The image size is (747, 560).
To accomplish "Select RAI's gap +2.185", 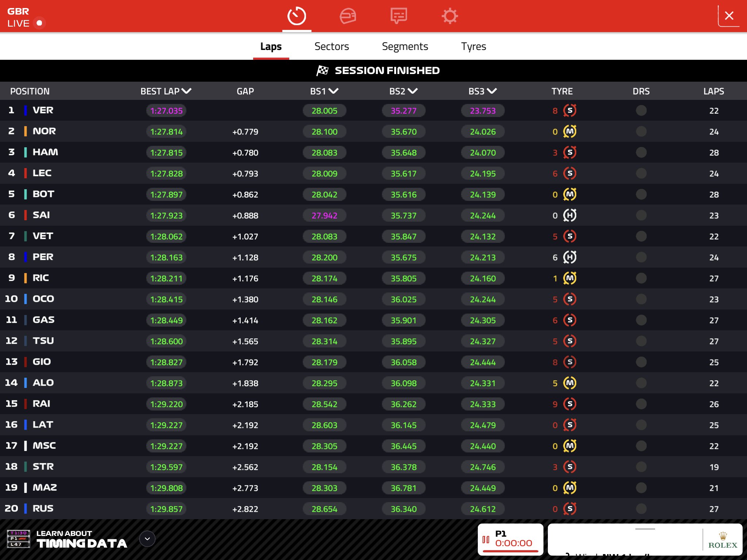I will tap(245, 404).
